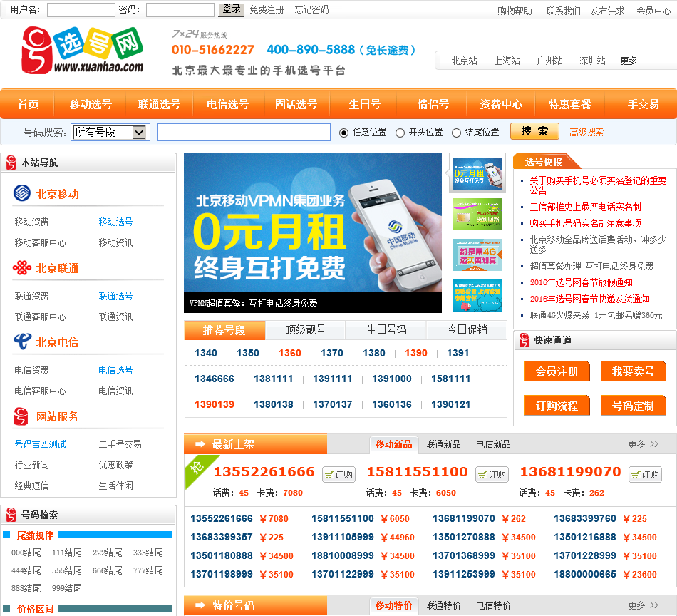
Task: Switch to the 电信新品 tab
Action: point(493,444)
